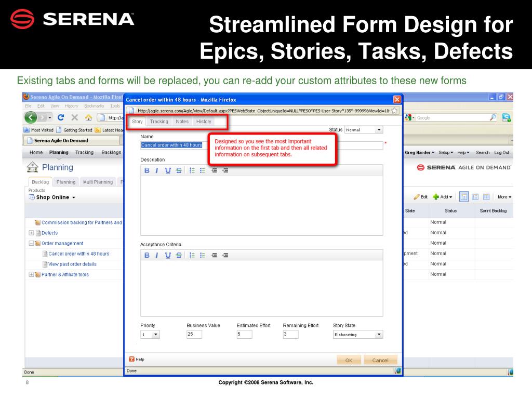
Task: Select the Multi Planning tab
Action: point(98,182)
